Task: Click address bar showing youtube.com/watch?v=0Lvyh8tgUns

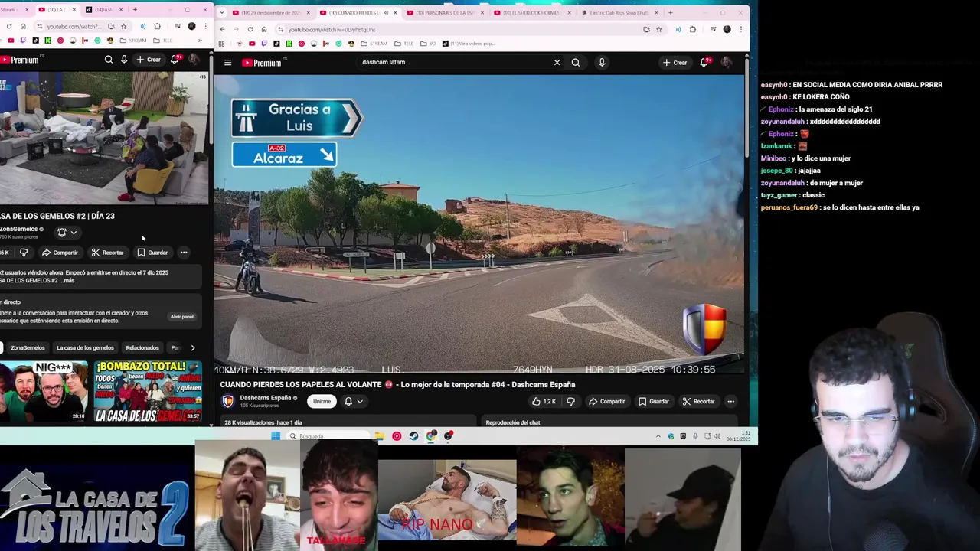Action: (459, 29)
